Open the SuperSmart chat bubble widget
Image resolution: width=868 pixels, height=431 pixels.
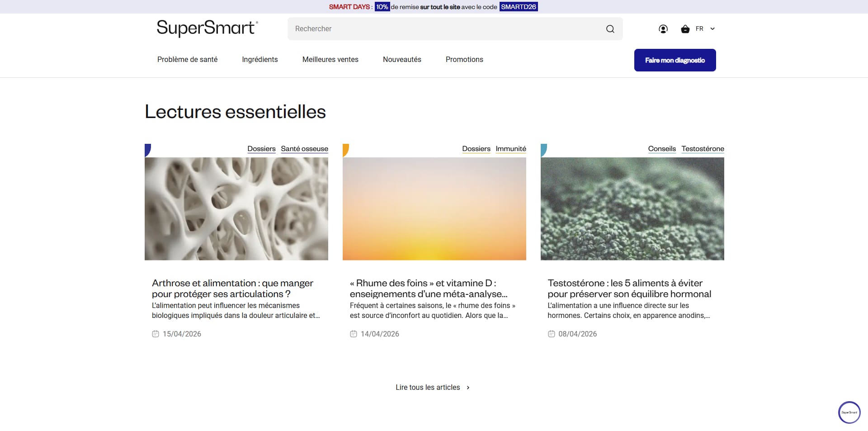pyautogui.click(x=849, y=412)
